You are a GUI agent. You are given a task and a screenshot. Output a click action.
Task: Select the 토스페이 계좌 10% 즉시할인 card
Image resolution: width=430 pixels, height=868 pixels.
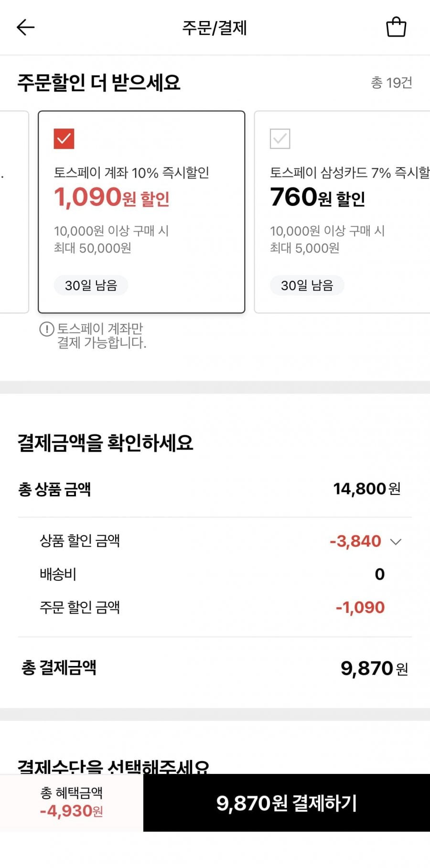tap(141, 212)
